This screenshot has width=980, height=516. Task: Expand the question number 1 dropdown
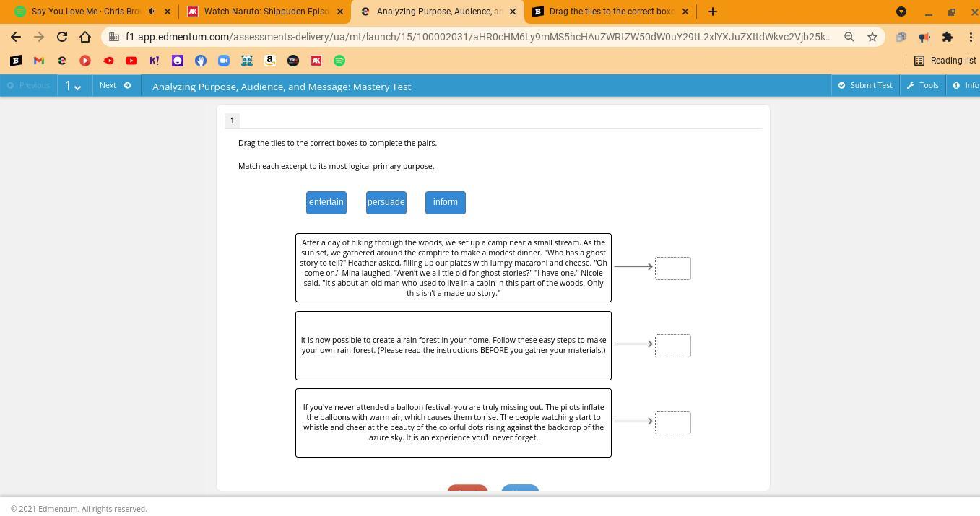(73, 86)
